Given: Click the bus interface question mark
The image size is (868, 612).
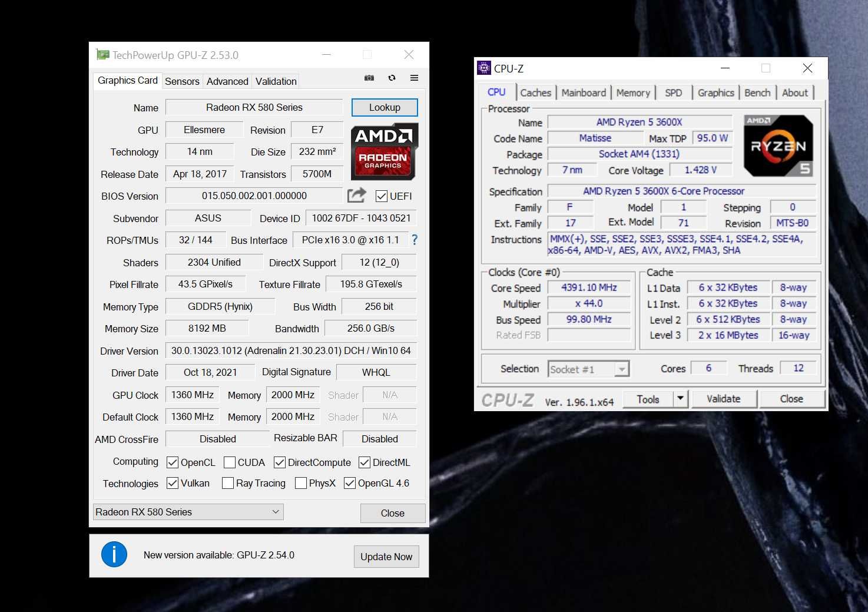Looking at the screenshot, I should point(415,240).
